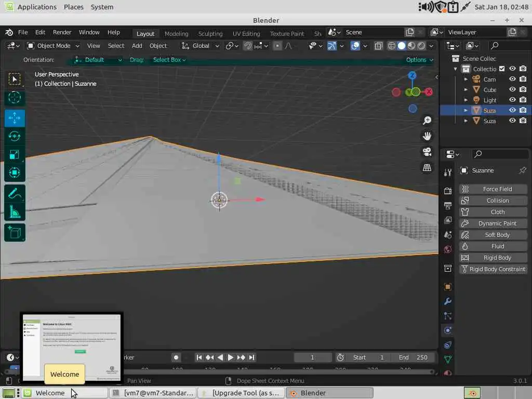Open the Modifiers wrench tab
This screenshot has width=532, height=399.
point(447,301)
